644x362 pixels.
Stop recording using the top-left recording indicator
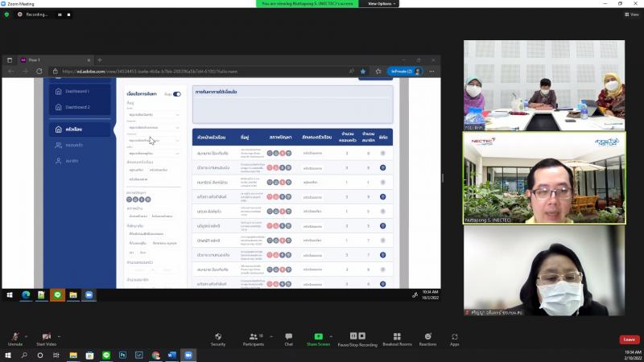[69, 14]
